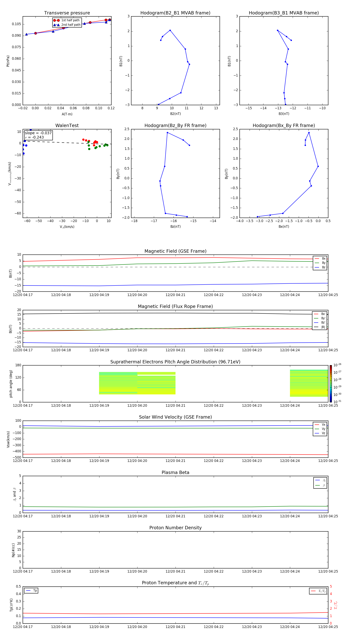The width and height of the screenshot is (351, 644).
Task: Click the 'Tp' legend entry in temperature plot
Action: 31,591
